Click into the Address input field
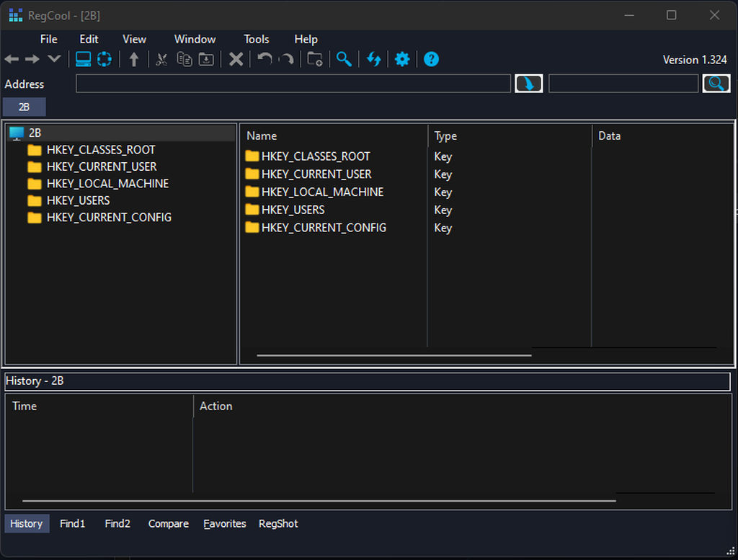The width and height of the screenshot is (738, 560). pos(293,84)
